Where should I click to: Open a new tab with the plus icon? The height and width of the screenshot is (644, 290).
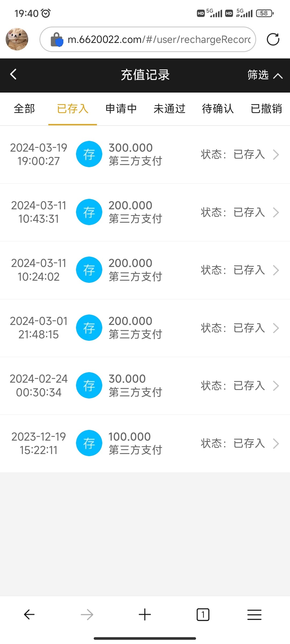(145, 614)
